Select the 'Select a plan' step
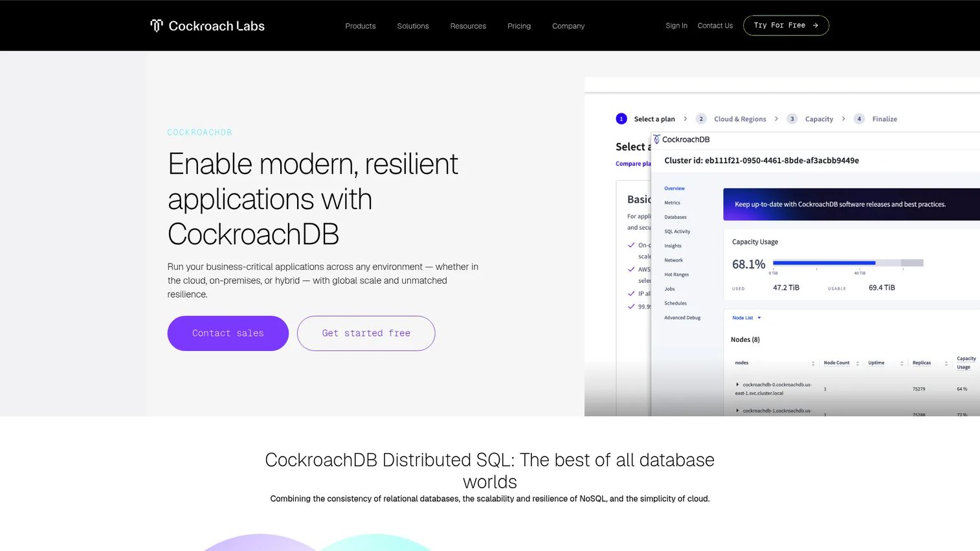This screenshot has width=980, height=551. 645,119
